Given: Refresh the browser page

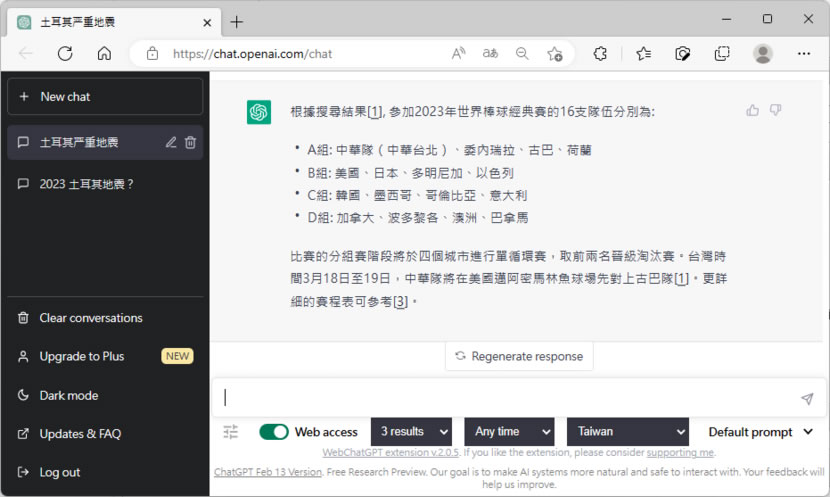Looking at the screenshot, I should point(65,53).
